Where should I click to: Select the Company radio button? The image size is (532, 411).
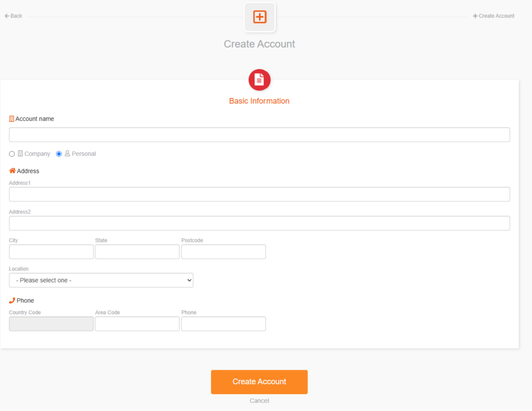(12, 154)
